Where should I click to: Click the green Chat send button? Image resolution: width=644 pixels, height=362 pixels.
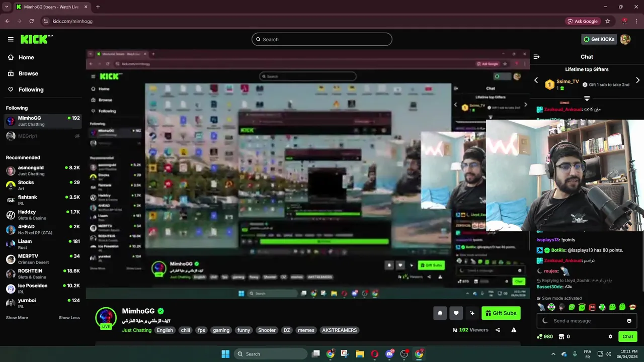[628, 337]
